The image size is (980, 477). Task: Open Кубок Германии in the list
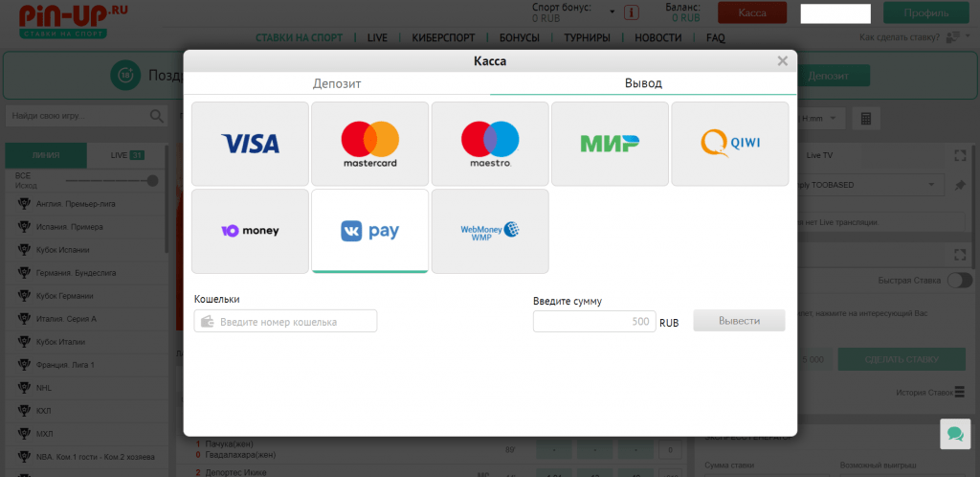[x=84, y=296]
